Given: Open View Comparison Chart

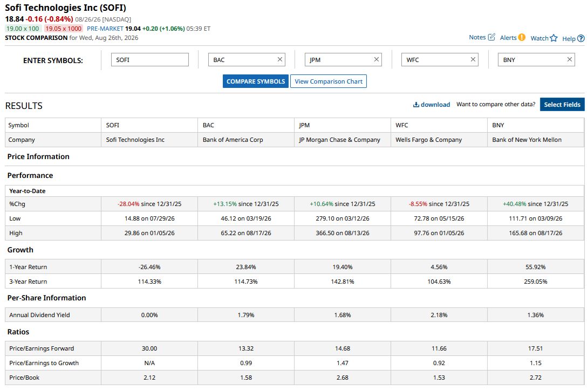Looking at the screenshot, I should 329,81.
